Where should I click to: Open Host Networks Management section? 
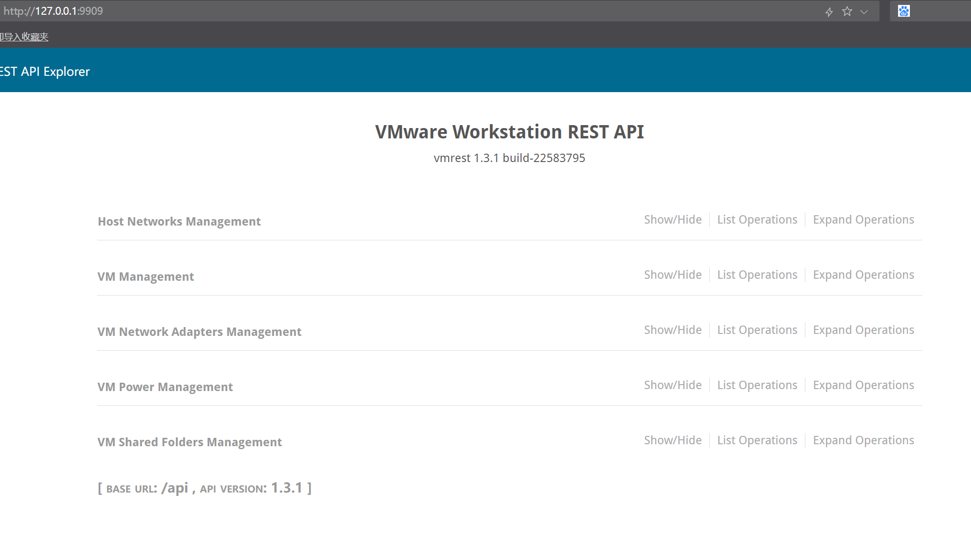(179, 222)
